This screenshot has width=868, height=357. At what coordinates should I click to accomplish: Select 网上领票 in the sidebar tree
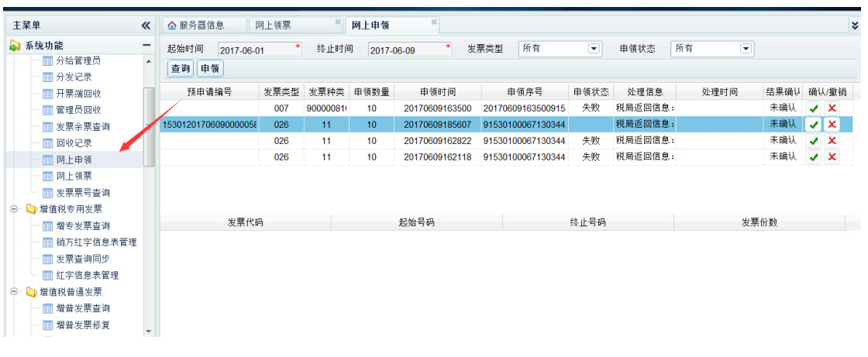74,176
